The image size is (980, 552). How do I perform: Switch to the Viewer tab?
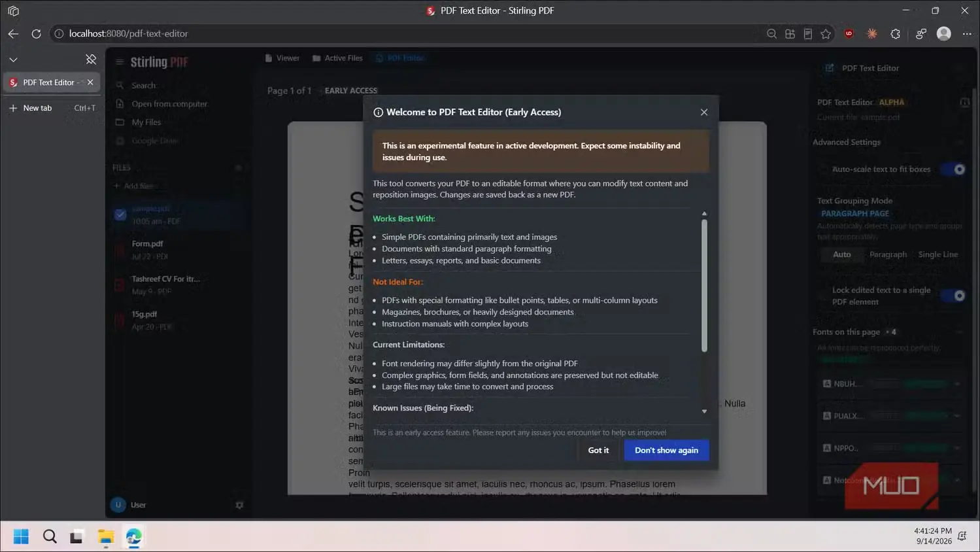[282, 58]
